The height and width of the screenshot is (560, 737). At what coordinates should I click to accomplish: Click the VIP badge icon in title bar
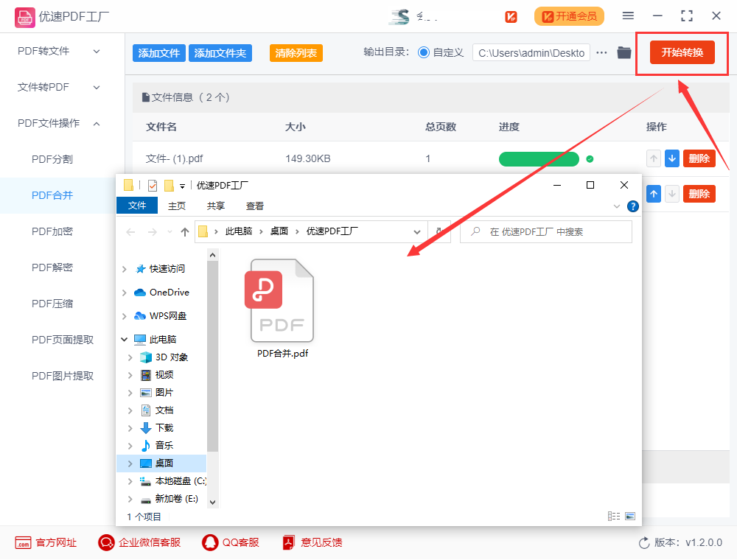pos(511,17)
